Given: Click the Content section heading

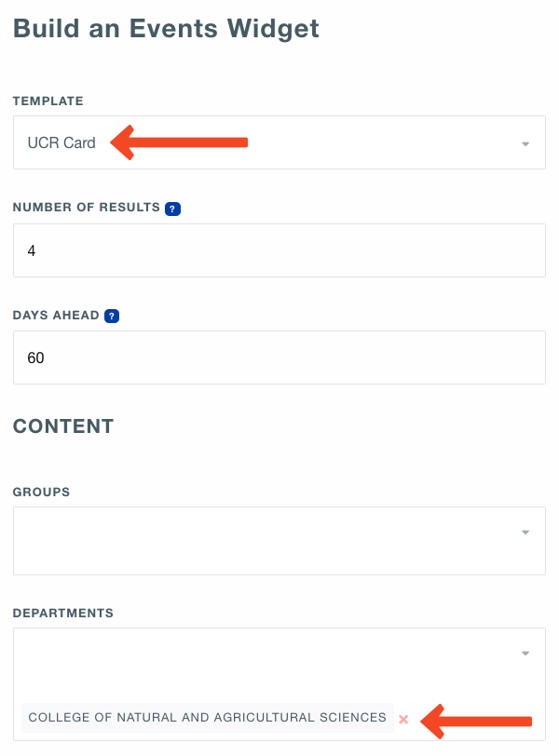Looking at the screenshot, I should tap(63, 426).
